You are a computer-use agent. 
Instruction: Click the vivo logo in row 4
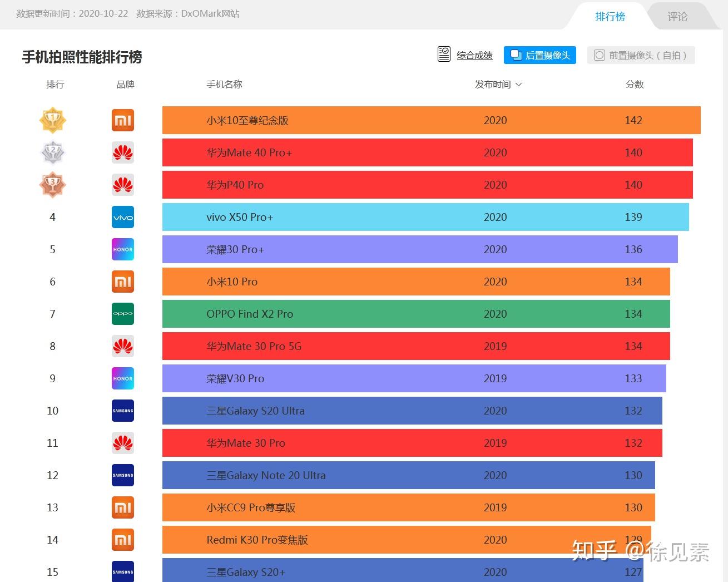pyautogui.click(x=123, y=217)
